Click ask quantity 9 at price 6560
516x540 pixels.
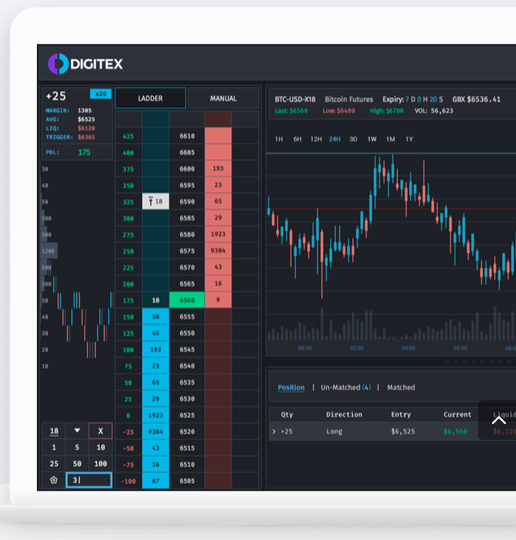tap(218, 300)
